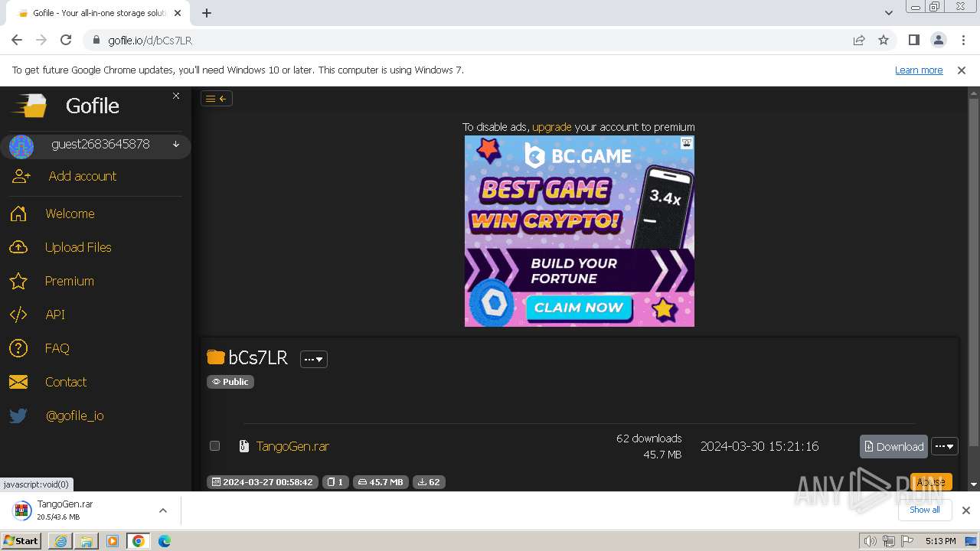Click the page vertical scrollbar

(974, 271)
